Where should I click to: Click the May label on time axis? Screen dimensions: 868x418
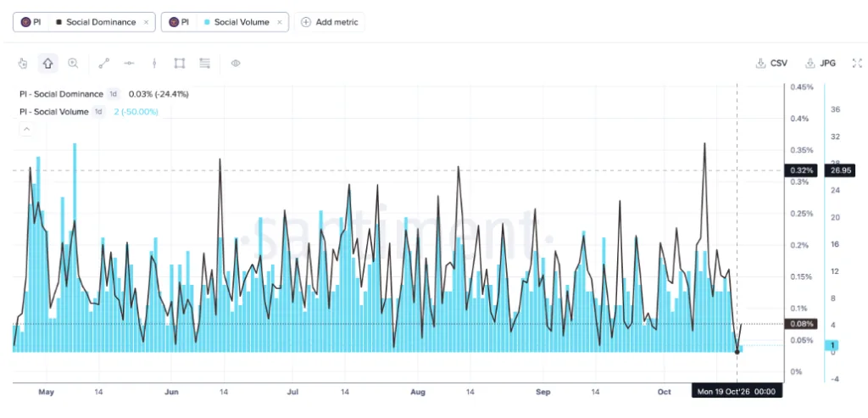click(46, 392)
